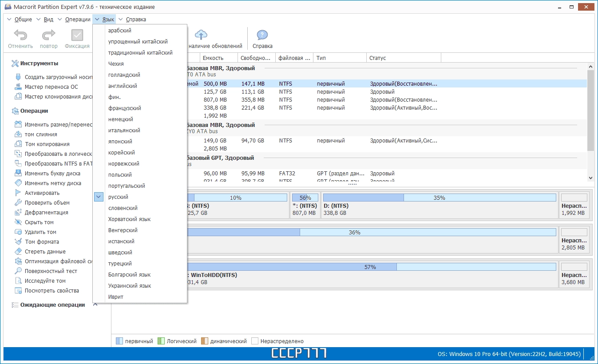Image resolution: width=598 pixels, height=364 pixels.
Task: Click the Преобразовать в логический icon
Action: pos(18,154)
